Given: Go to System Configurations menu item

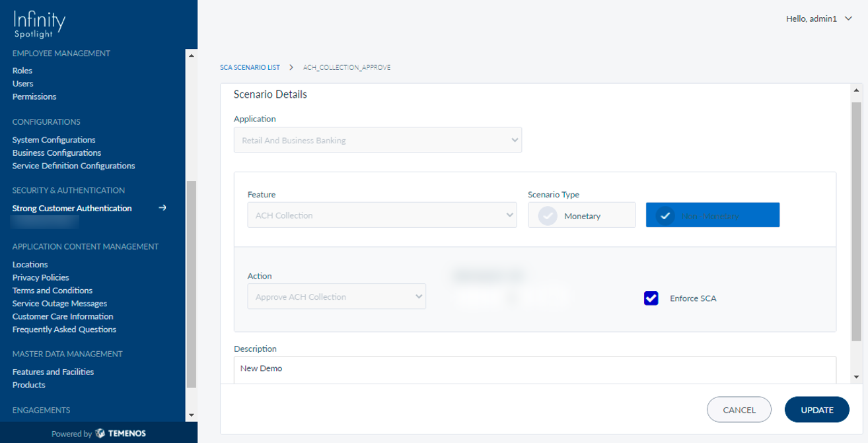Looking at the screenshot, I should [54, 140].
